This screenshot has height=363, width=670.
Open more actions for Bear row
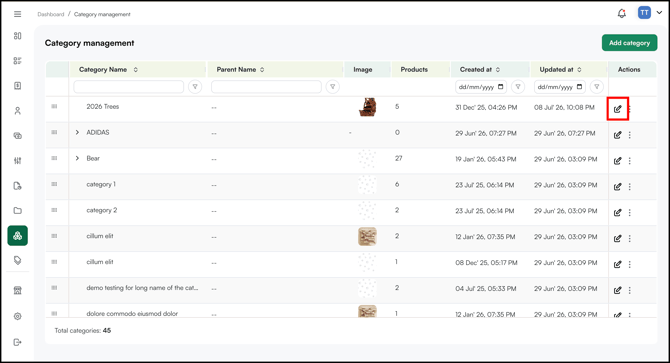(629, 161)
